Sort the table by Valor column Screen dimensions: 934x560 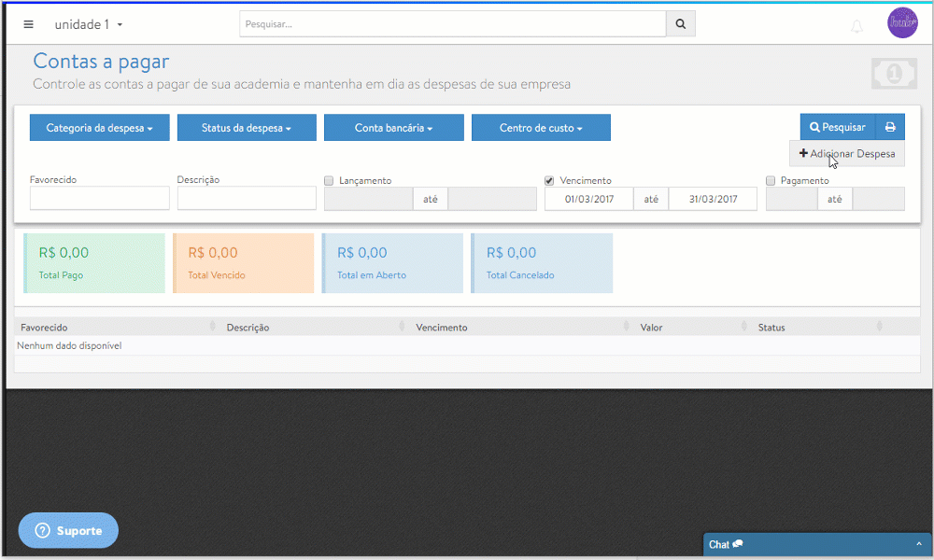pos(744,328)
